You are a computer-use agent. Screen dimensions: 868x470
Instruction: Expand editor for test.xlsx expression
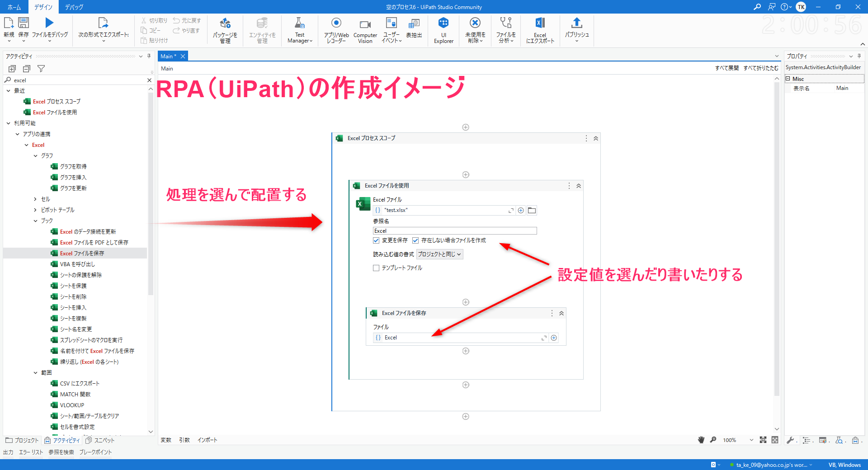coord(511,210)
